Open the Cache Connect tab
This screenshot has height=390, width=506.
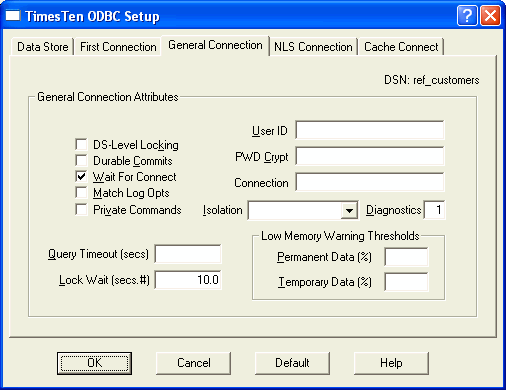pos(401,47)
